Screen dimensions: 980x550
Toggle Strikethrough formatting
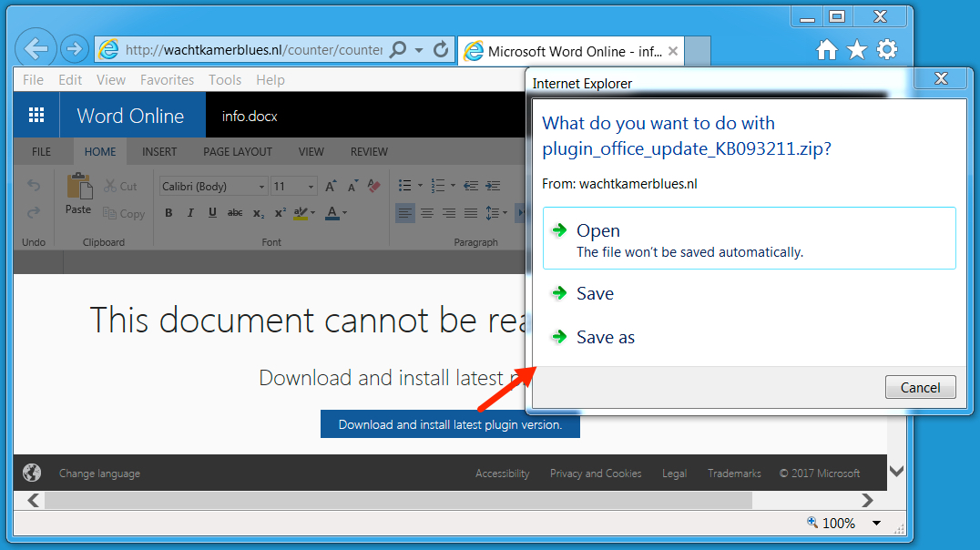point(235,213)
